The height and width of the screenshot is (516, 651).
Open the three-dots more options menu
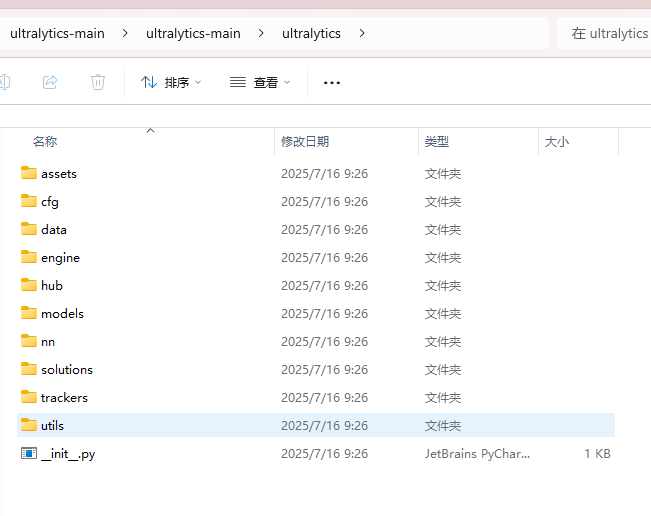pos(332,83)
